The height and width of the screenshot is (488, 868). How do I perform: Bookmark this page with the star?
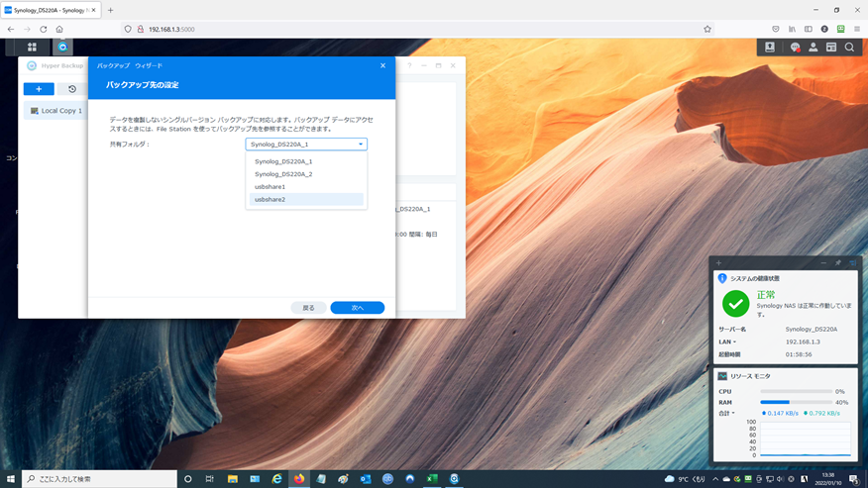(x=706, y=30)
